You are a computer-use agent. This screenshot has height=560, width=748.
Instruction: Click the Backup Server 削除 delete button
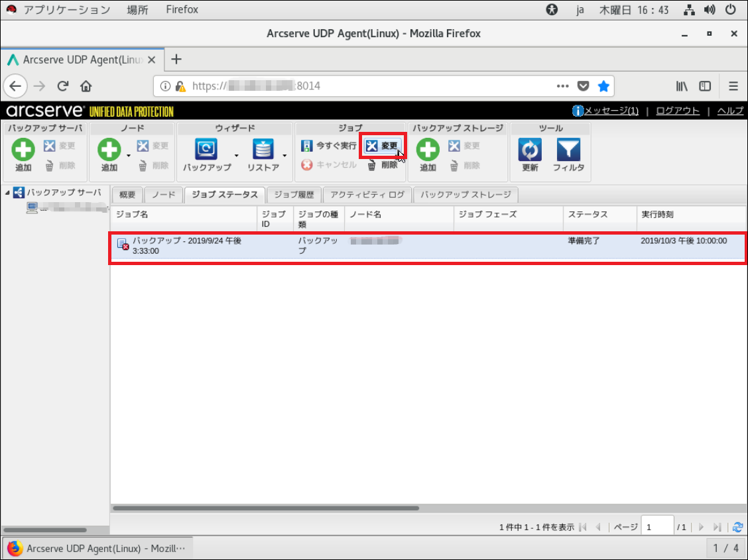tap(59, 166)
